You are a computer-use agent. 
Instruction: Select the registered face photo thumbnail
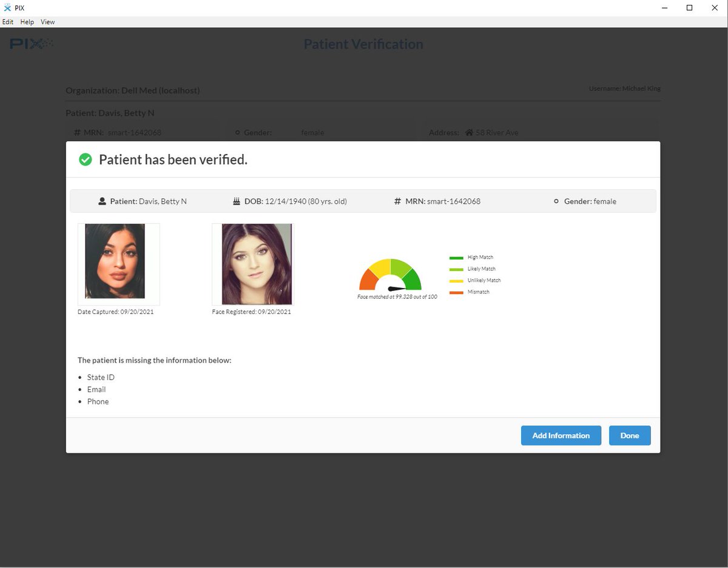(x=253, y=264)
